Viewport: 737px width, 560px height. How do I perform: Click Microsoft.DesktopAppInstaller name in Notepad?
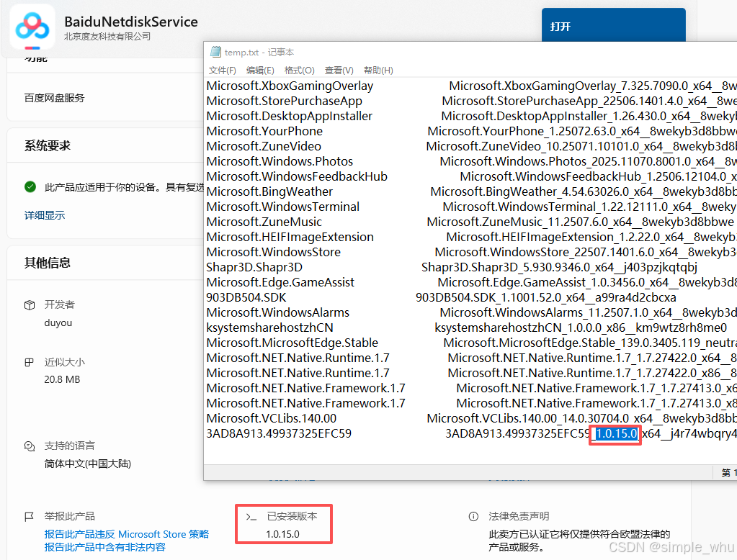[289, 116]
